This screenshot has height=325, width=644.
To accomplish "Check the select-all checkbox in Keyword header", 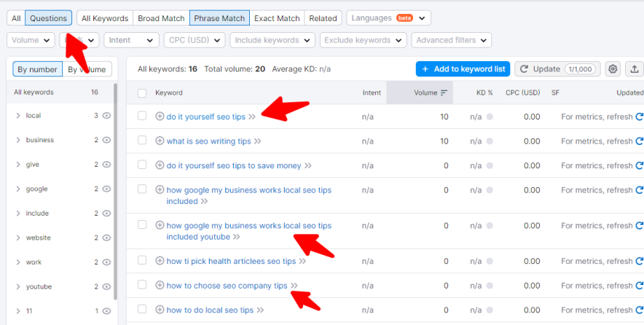I will pos(142,93).
